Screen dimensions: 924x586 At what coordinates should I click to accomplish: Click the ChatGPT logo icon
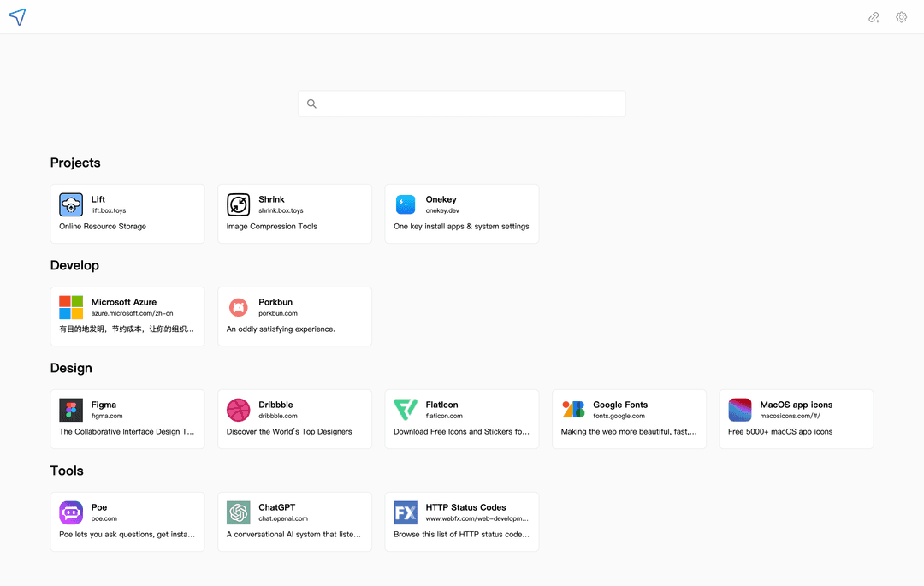pos(238,512)
